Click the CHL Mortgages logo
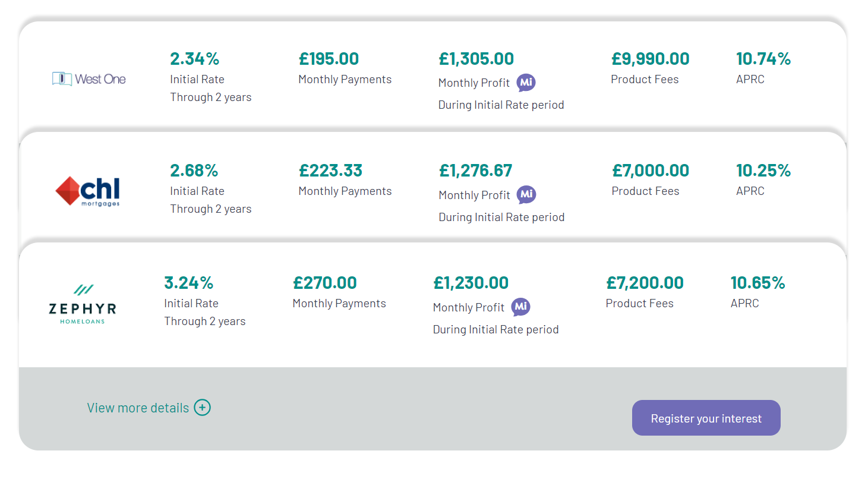 pos(88,191)
